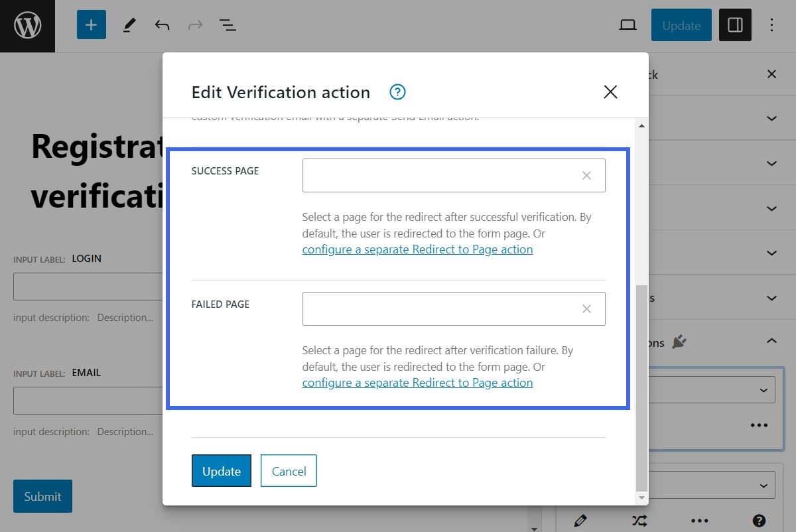This screenshot has width=796, height=532.
Task: Open the WordPress logo menu
Action: 27,25
